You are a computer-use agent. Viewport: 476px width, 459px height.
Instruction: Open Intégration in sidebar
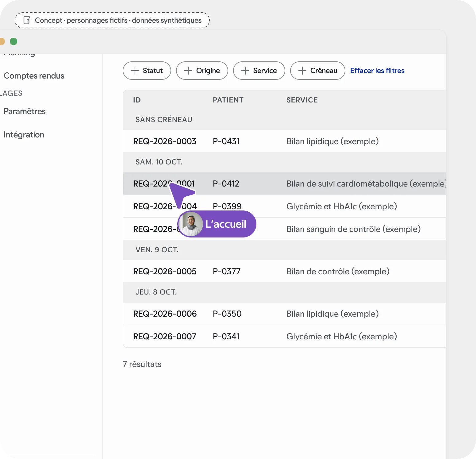pyautogui.click(x=24, y=135)
